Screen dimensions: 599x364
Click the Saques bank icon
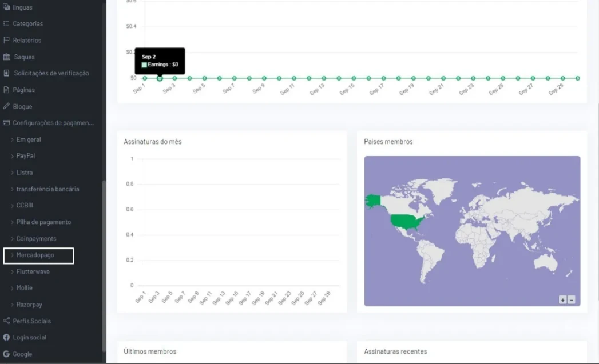point(7,57)
